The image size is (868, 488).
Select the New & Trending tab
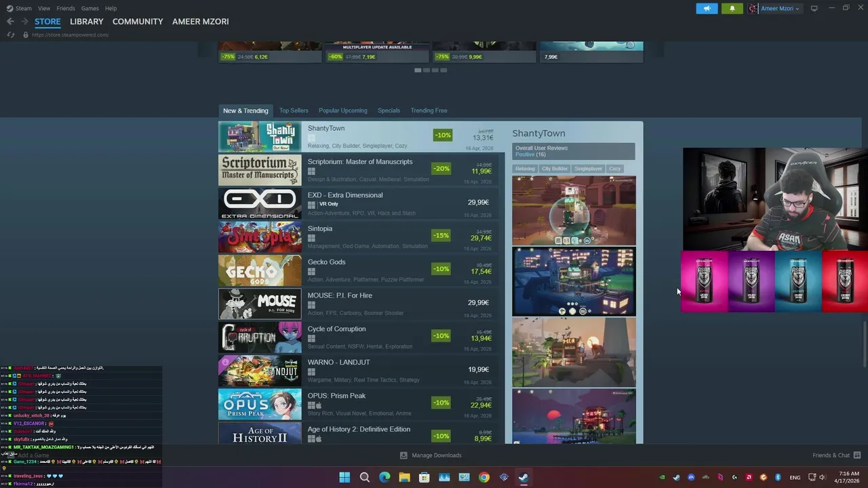pyautogui.click(x=245, y=110)
